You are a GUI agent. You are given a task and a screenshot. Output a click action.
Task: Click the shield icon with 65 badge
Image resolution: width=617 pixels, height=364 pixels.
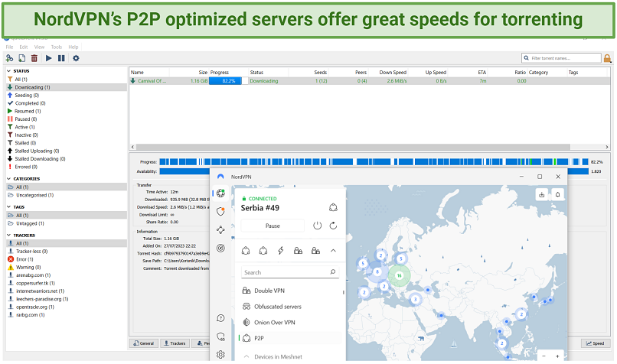[220, 336]
